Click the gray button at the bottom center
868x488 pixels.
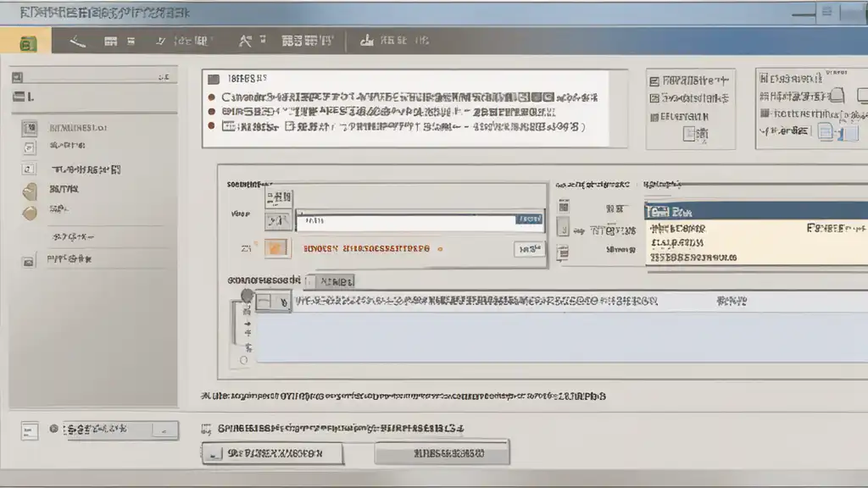[442, 453]
